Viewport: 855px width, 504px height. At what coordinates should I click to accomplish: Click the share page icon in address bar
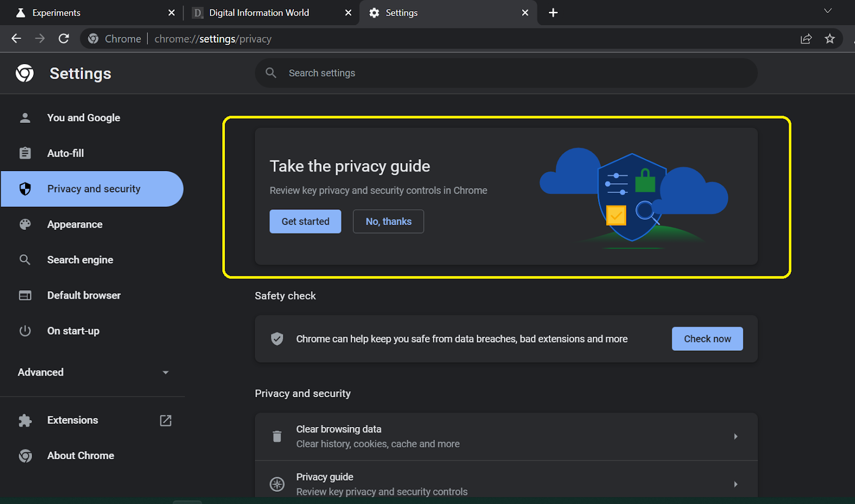click(x=806, y=38)
